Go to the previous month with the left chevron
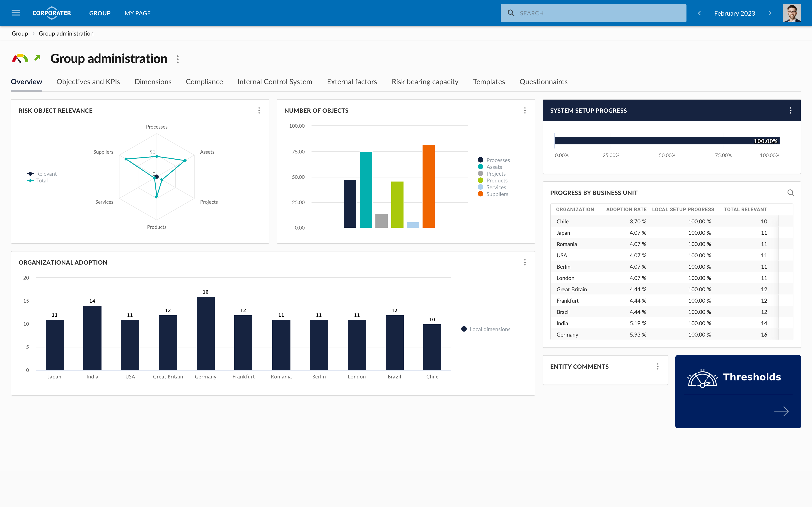This screenshot has height=507, width=812. (699, 13)
